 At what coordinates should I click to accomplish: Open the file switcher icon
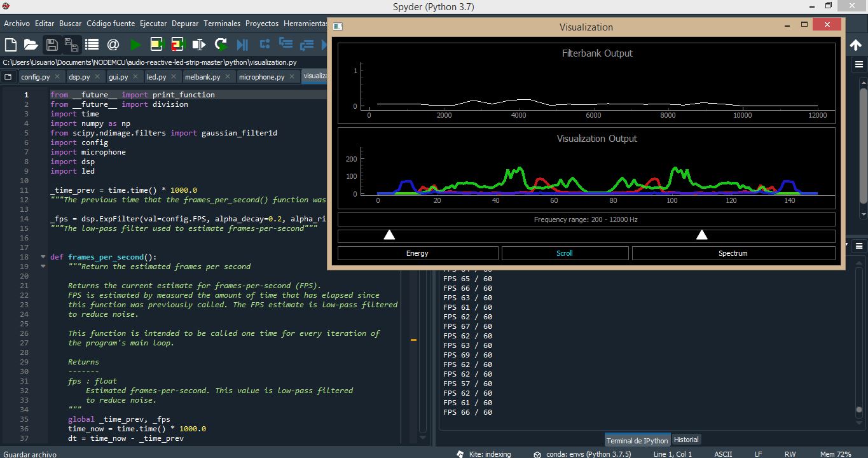(91, 45)
